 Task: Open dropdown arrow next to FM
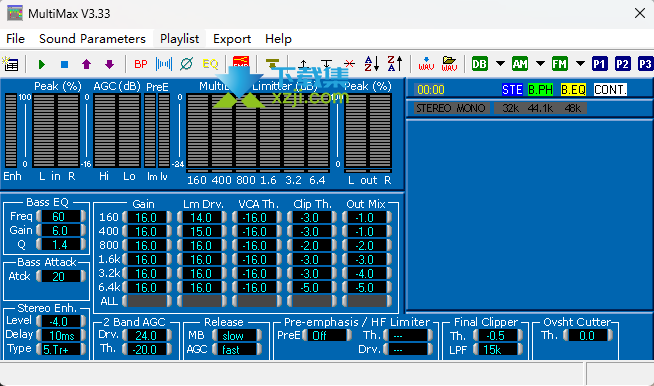pos(580,64)
